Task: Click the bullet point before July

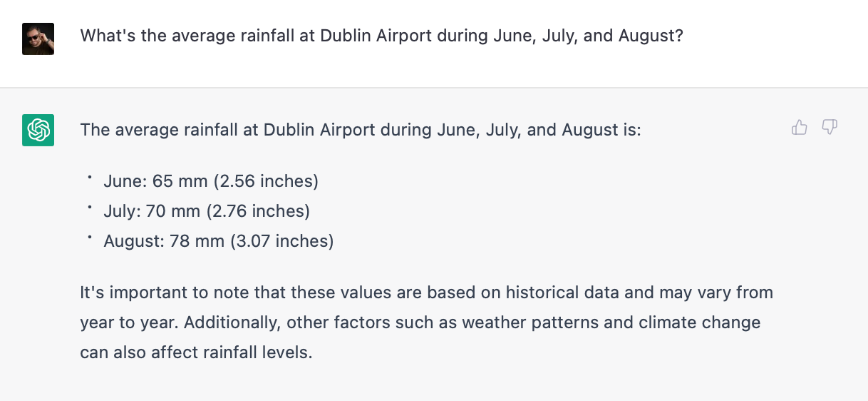Action: [90, 208]
